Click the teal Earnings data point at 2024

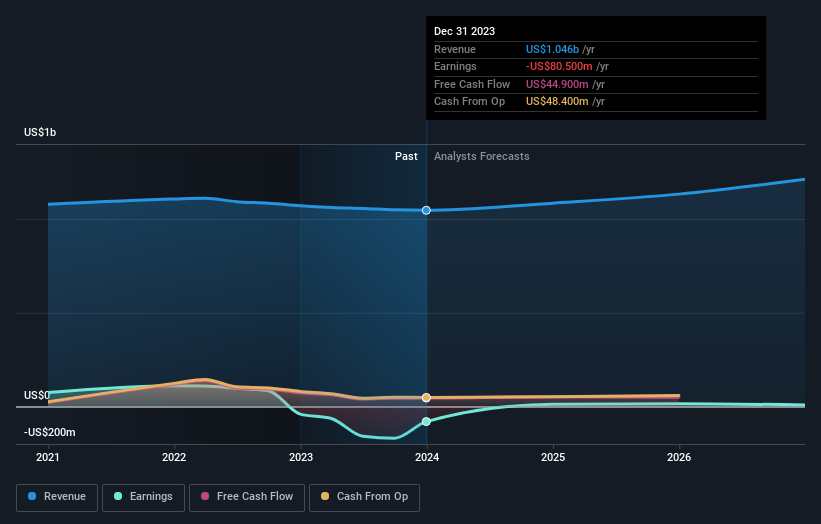[x=426, y=422]
